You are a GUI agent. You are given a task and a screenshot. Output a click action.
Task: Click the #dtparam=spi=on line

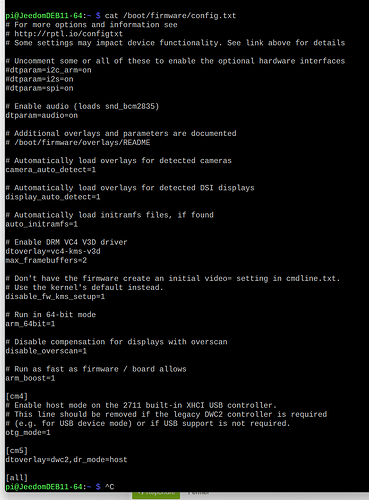pos(39,88)
